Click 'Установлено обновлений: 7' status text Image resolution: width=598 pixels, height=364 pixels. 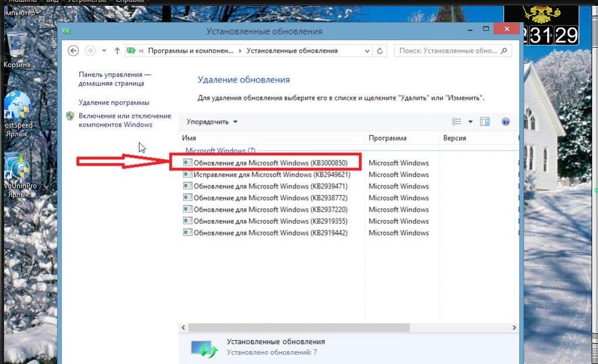[272, 352]
